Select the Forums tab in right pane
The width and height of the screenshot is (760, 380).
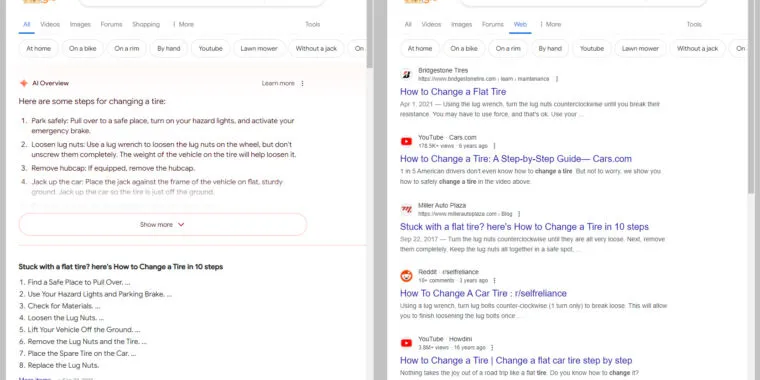(492, 24)
